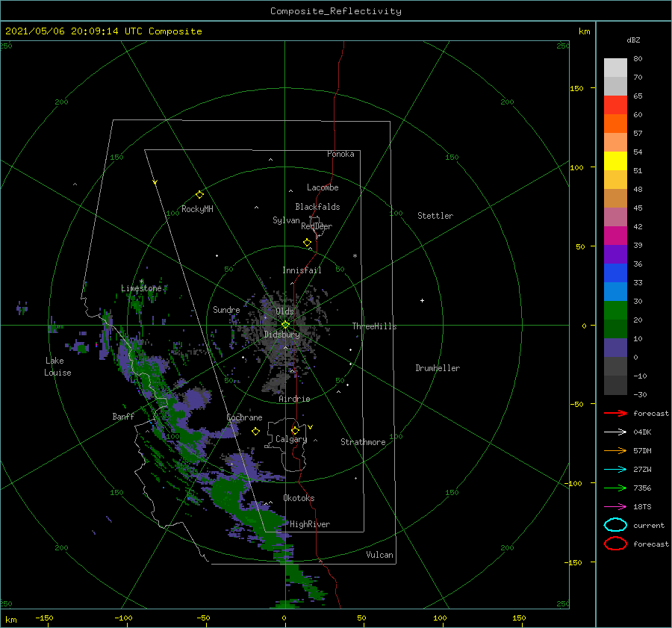Click the ThreeHills city label

point(375,326)
